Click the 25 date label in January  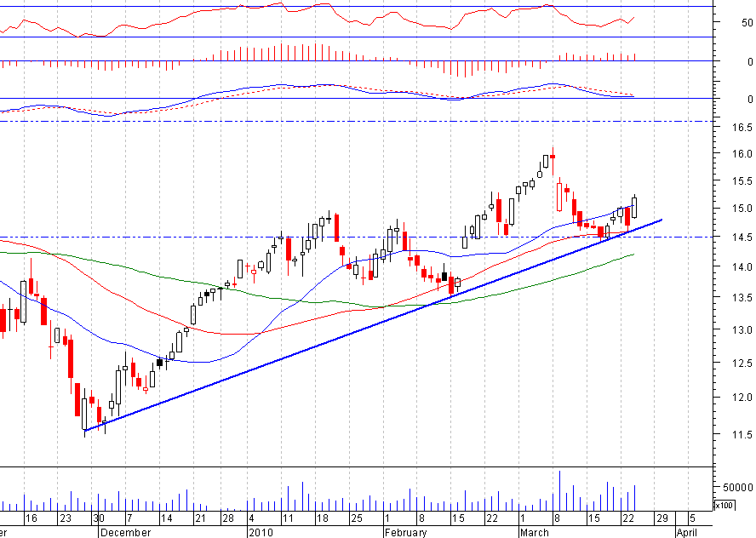pos(357,518)
